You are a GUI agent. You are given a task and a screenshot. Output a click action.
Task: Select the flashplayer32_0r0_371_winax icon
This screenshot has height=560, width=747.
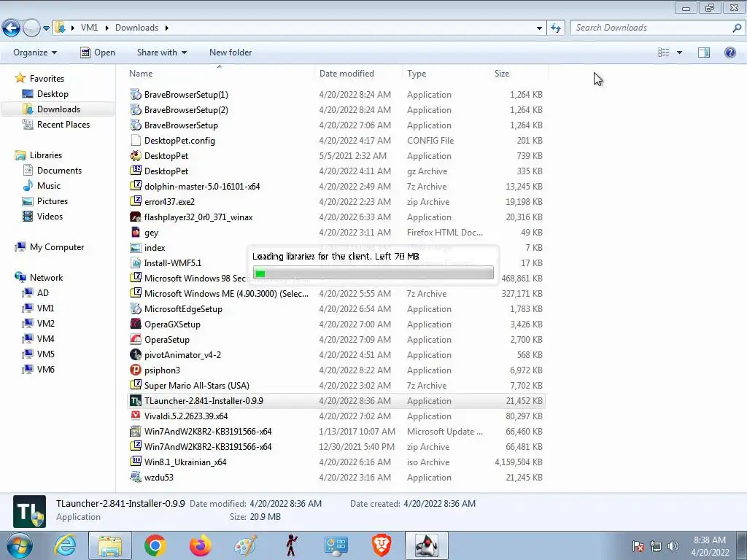(x=136, y=217)
